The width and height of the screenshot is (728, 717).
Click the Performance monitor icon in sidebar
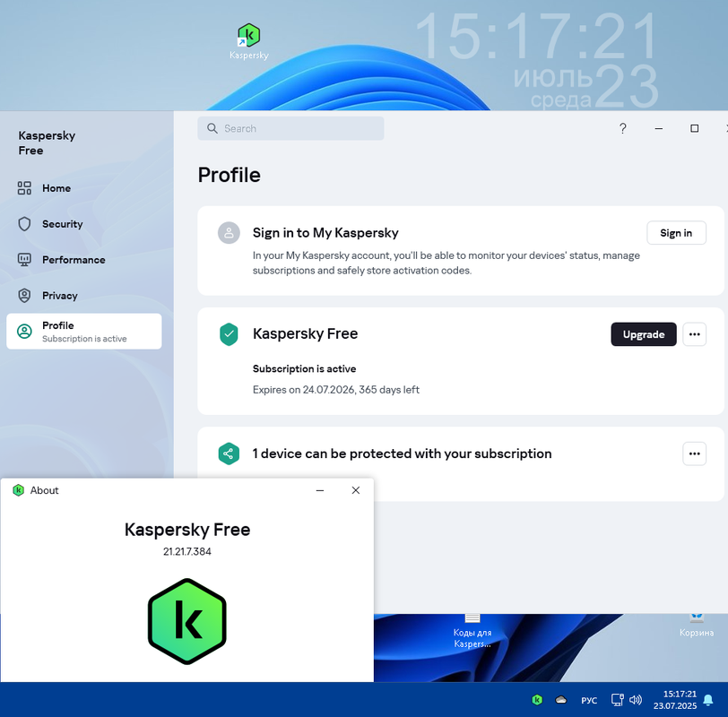pos(24,259)
